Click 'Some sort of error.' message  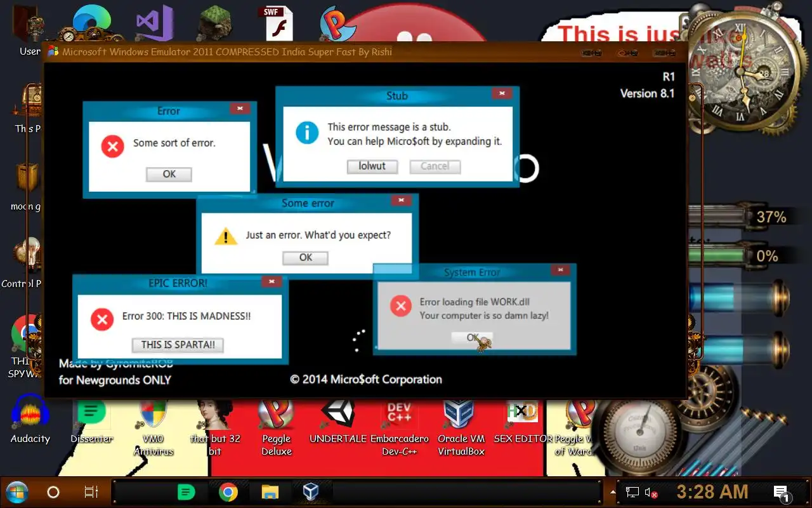[x=174, y=143]
